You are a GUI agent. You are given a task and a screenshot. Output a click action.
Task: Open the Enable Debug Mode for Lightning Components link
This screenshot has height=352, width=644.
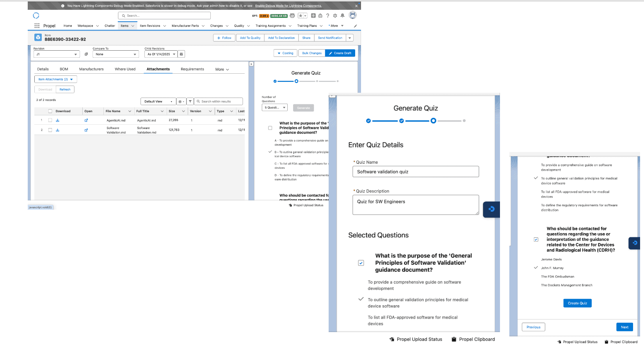288,6
